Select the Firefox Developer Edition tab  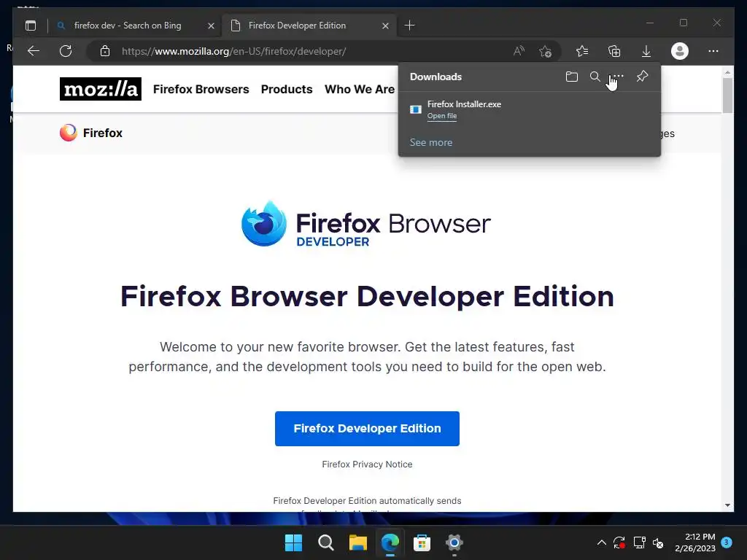[x=298, y=26]
